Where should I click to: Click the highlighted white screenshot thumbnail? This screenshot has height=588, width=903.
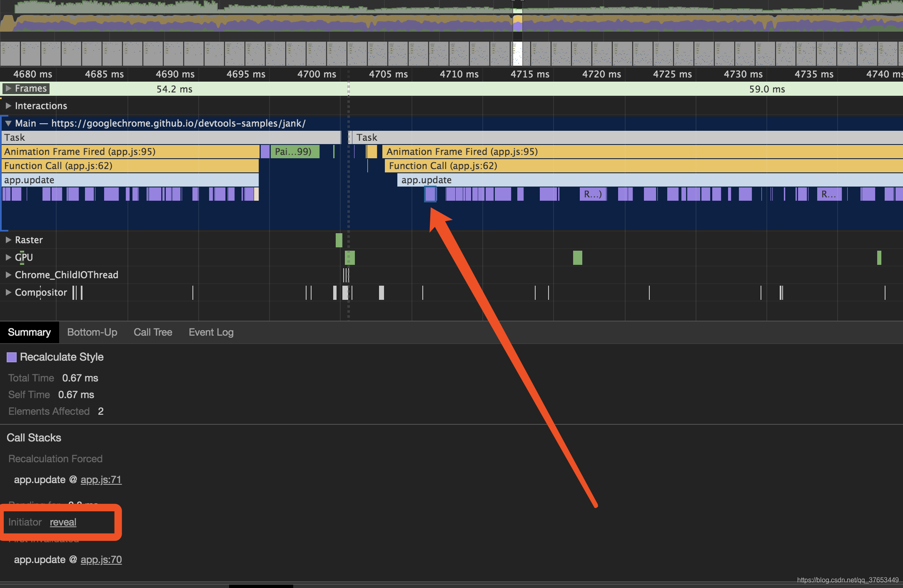click(x=517, y=53)
